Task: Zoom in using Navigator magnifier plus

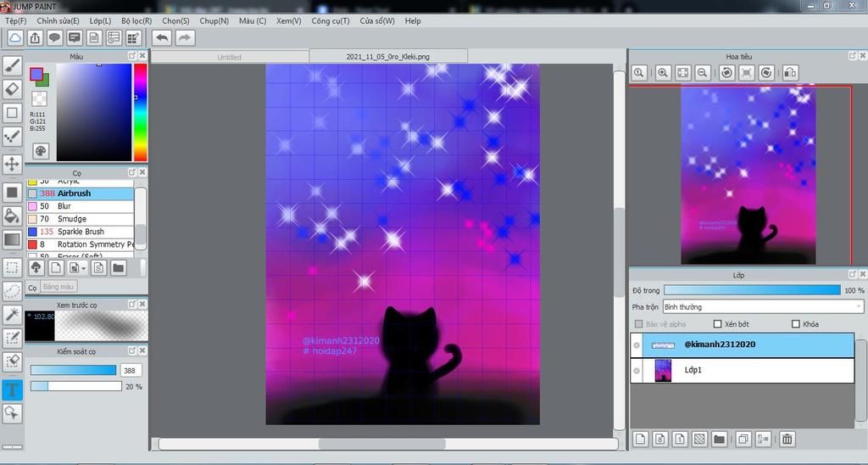Action: [x=663, y=73]
